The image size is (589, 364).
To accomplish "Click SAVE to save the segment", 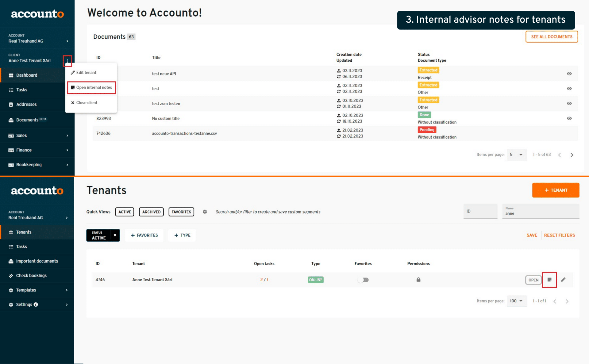I will 532,235.
